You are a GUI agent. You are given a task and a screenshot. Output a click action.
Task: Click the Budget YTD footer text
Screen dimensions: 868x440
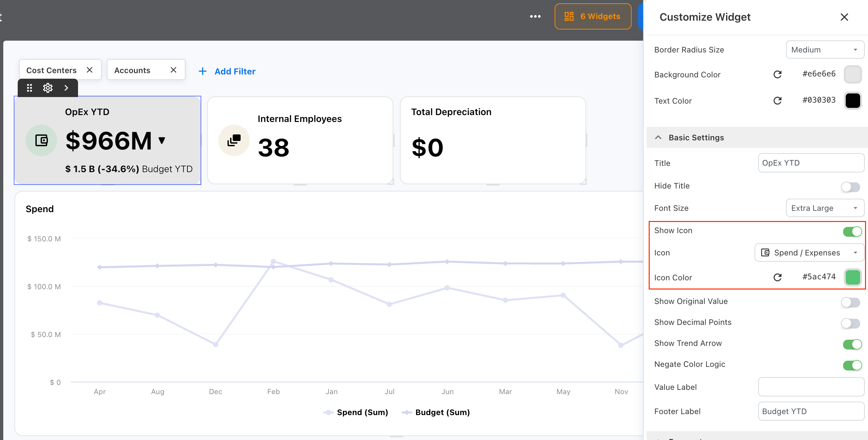point(167,169)
